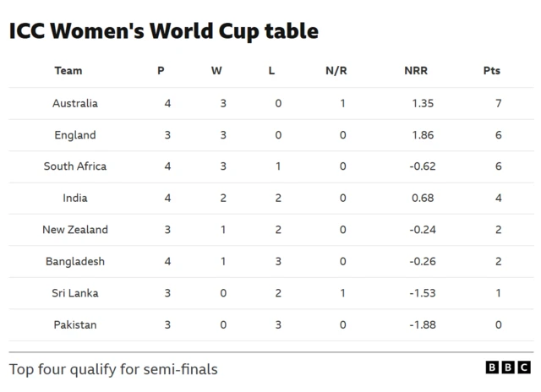The image size is (541, 392).
Task: Click the Sri Lanka team name
Action: coord(75,293)
